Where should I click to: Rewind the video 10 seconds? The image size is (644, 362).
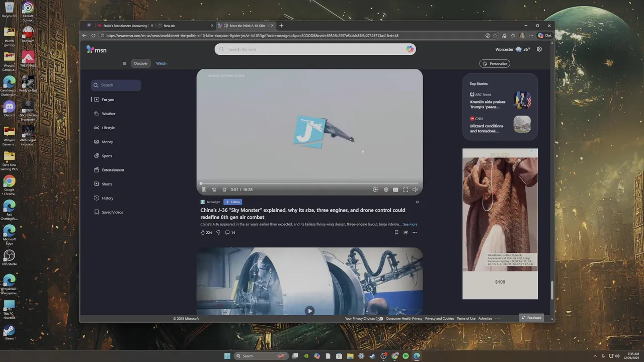pyautogui.click(x=214, y=190)
